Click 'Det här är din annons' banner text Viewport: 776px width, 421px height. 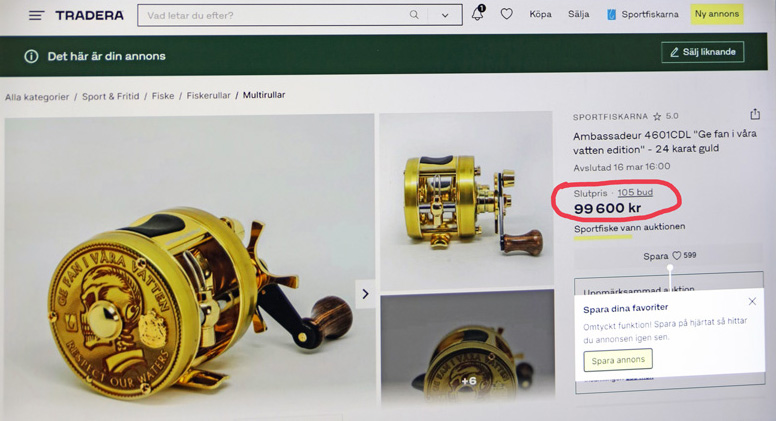[x=106, y=56]
